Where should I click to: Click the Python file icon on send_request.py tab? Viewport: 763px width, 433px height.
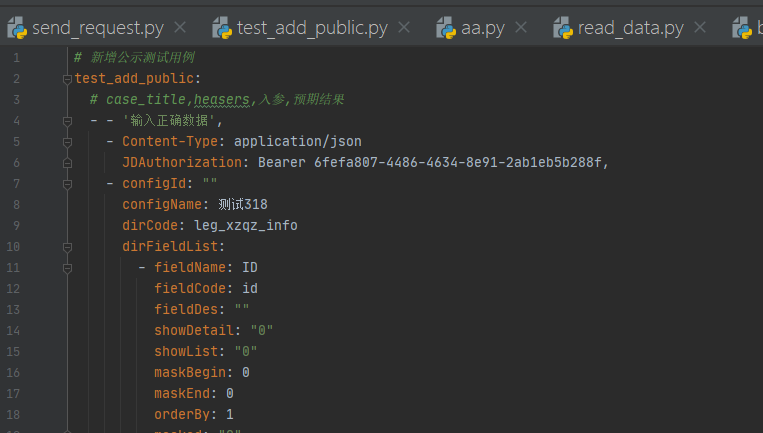point(16,27)
